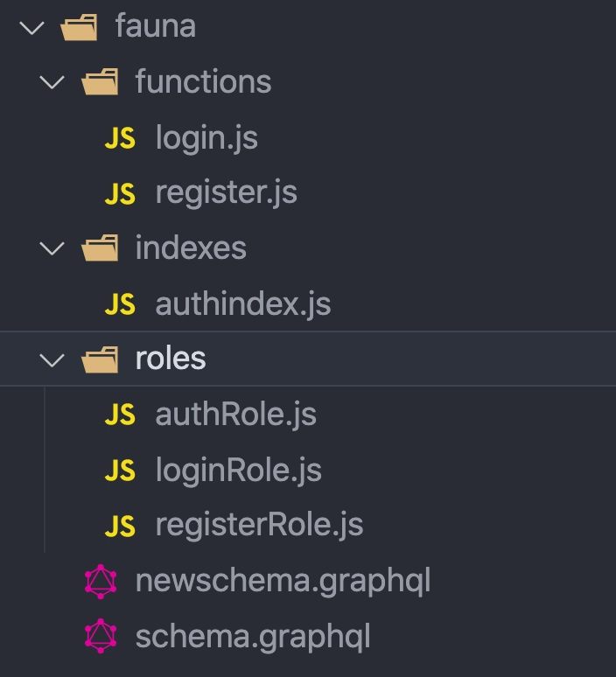The height and width of the screenshot is (677, 616).
Task: Open the authRole.js file
Action: point(236,415)
